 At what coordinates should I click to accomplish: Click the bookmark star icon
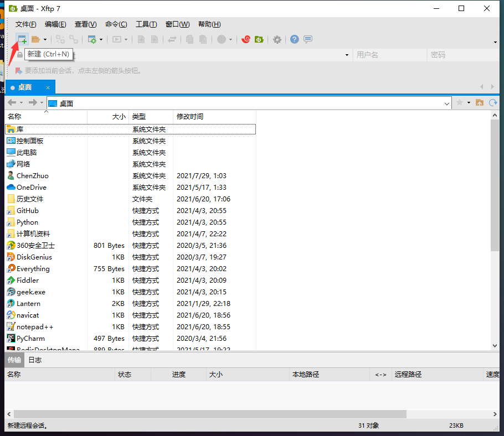point(459,103)
